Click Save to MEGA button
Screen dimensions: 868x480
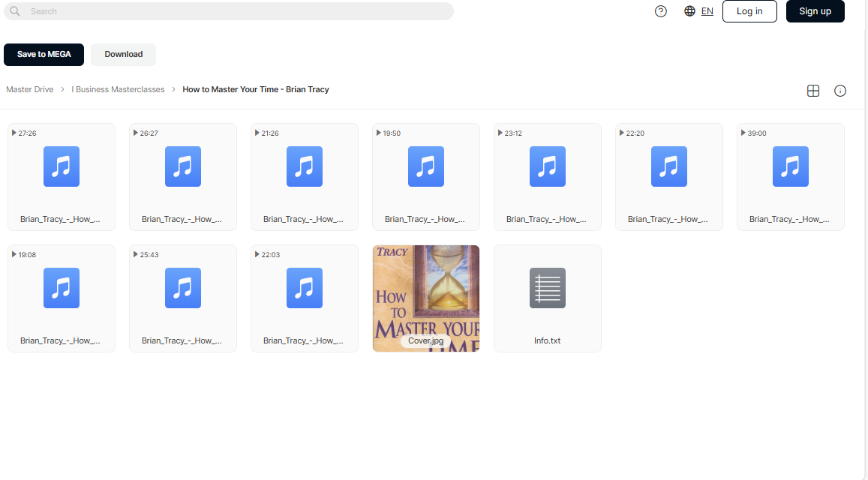(x=44, y=54)
